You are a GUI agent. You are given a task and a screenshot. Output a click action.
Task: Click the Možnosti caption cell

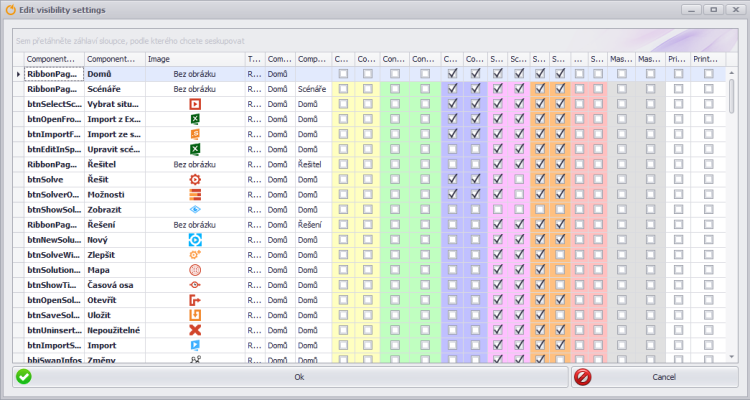coord(115,195)
